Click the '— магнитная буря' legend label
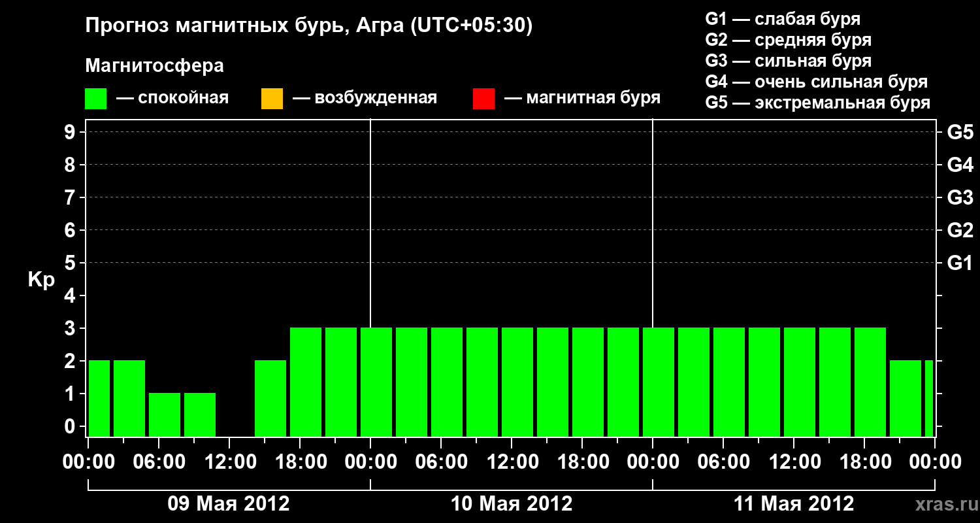This screenshot has width=980, height=523. 583,99
